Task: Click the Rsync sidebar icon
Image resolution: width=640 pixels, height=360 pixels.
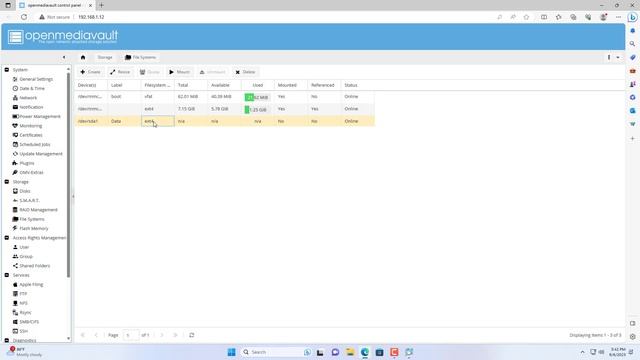Action: (15, 312)
